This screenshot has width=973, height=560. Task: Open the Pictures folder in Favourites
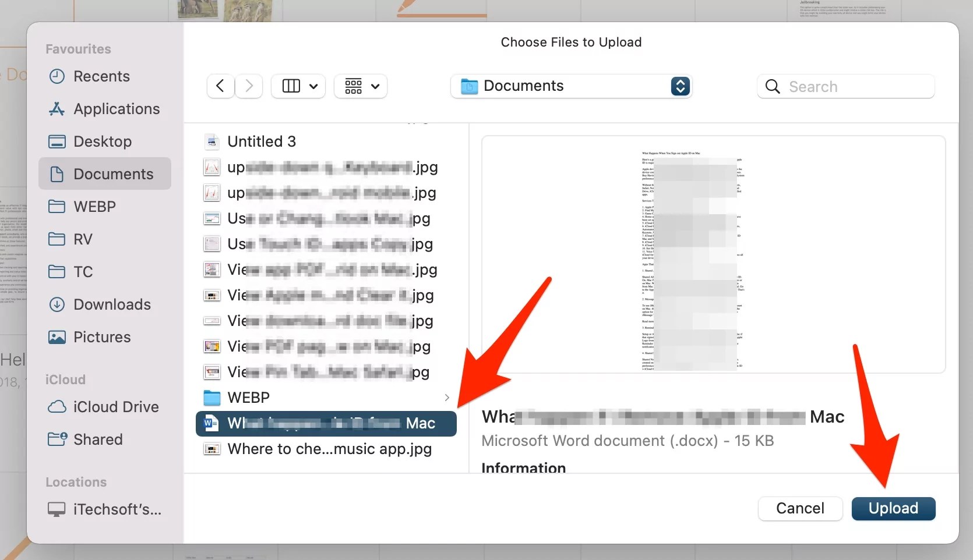(x=102, y=337)
